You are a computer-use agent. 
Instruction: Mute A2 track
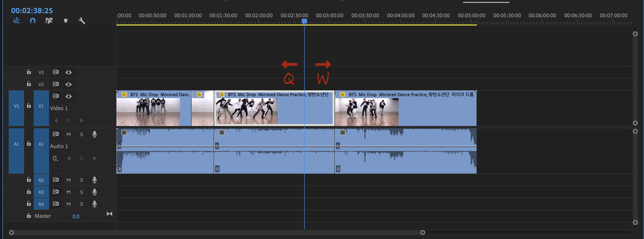pyautogui.click(x=69, y=180)
